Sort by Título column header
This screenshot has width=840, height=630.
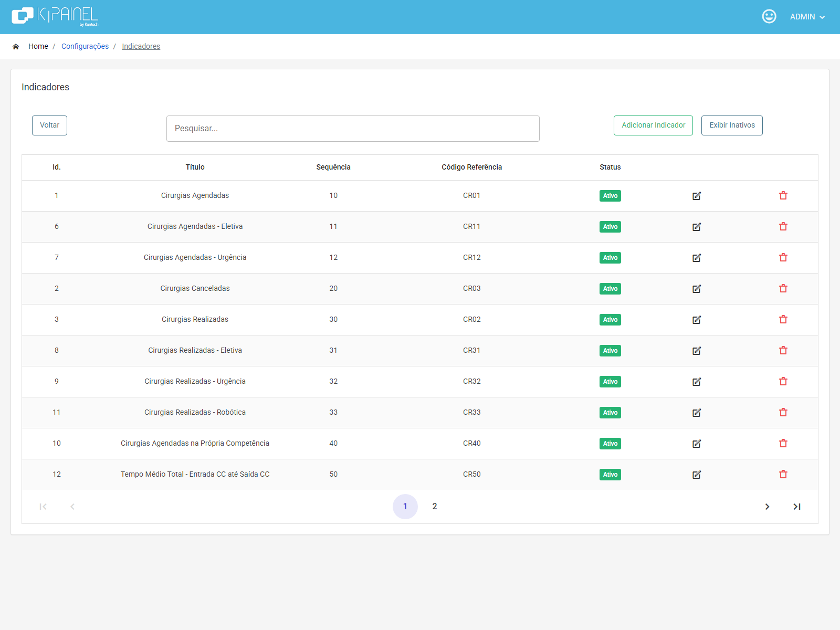[x=195, y=167]
